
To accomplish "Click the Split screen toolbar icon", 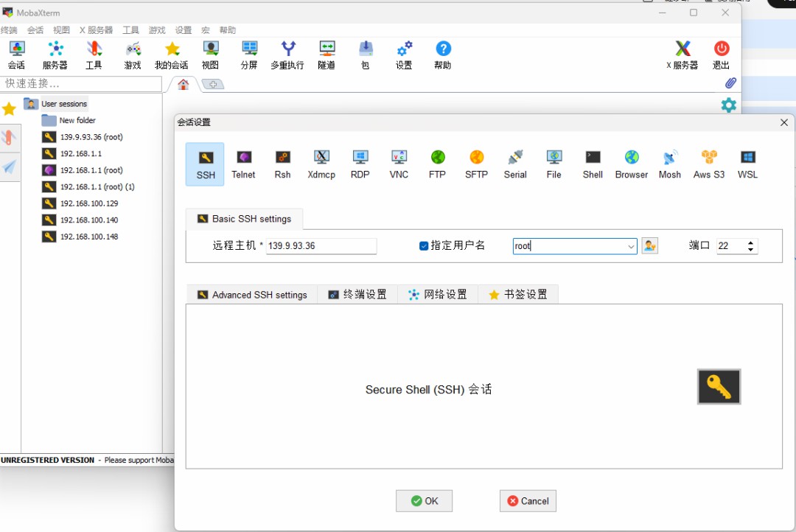I will click(248, 53).
